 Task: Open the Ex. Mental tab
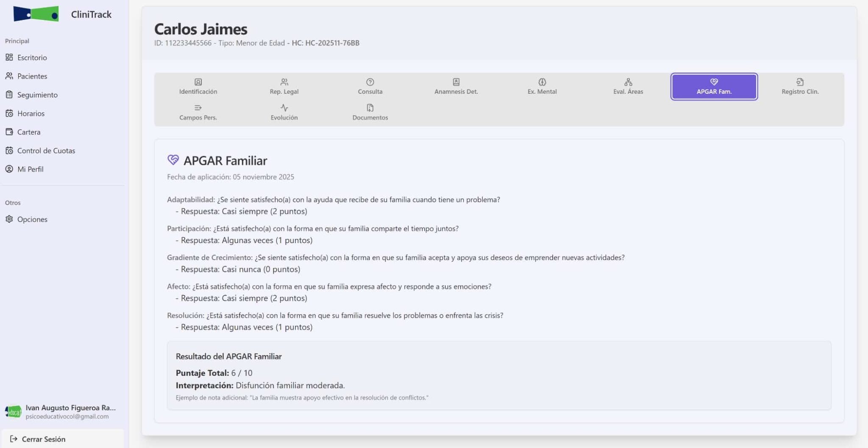click(542, 87)
